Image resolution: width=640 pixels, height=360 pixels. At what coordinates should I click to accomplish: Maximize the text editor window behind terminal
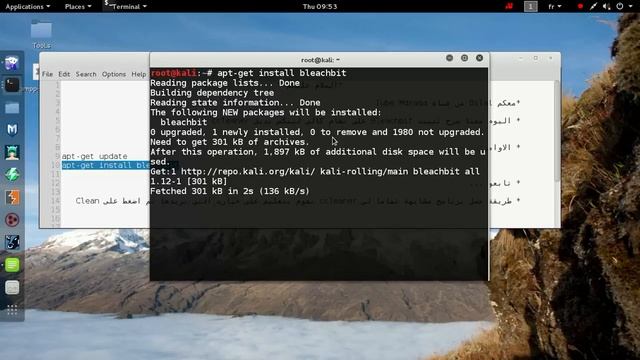536,58
